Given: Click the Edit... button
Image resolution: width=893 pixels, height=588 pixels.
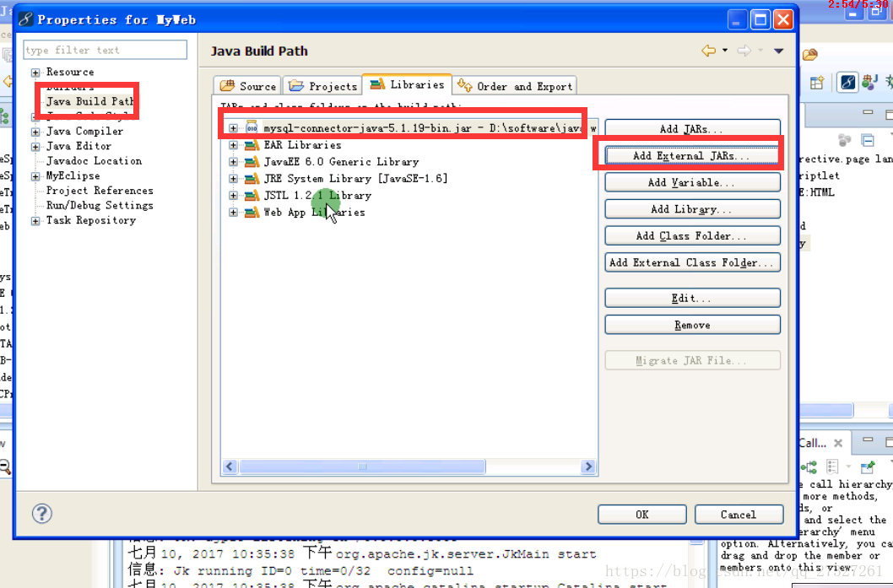Looking at the screenshot, I should pyautogui.click(x=692, y=298).
